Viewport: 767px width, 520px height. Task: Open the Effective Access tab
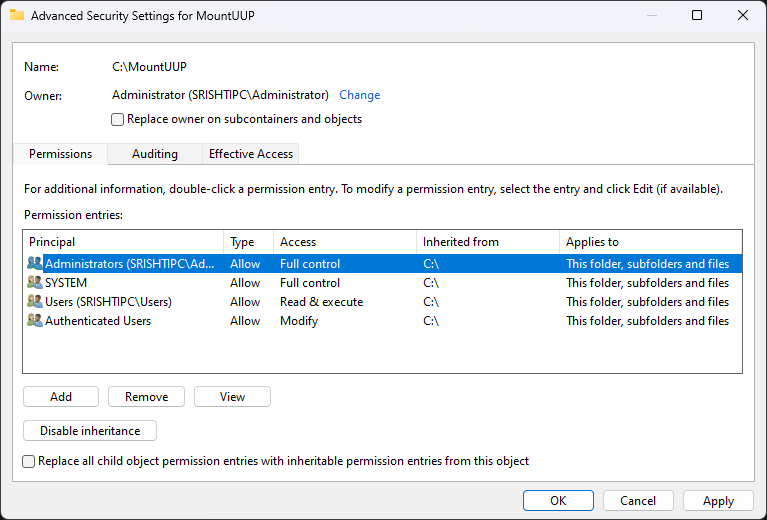pos(250,154)
